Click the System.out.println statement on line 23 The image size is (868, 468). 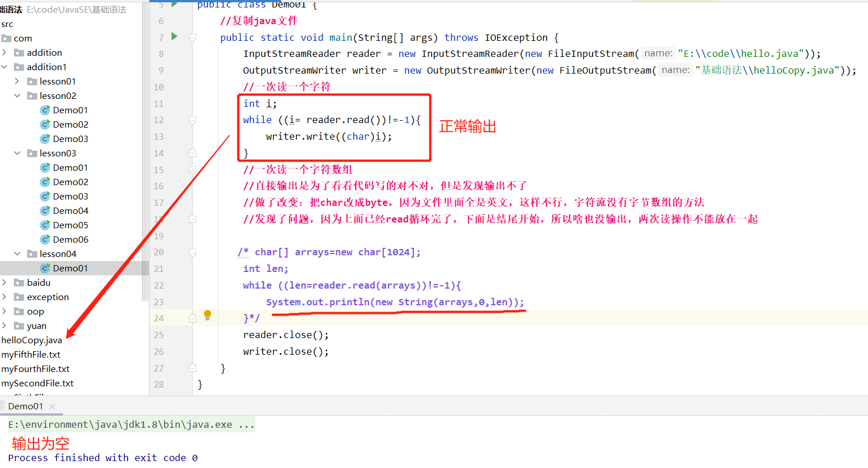coord(395,302)
